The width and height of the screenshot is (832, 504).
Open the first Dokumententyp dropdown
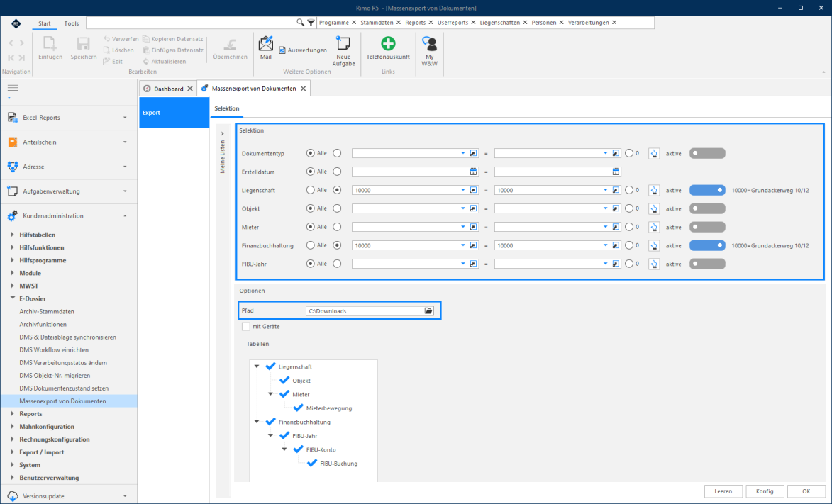[462, 153]
